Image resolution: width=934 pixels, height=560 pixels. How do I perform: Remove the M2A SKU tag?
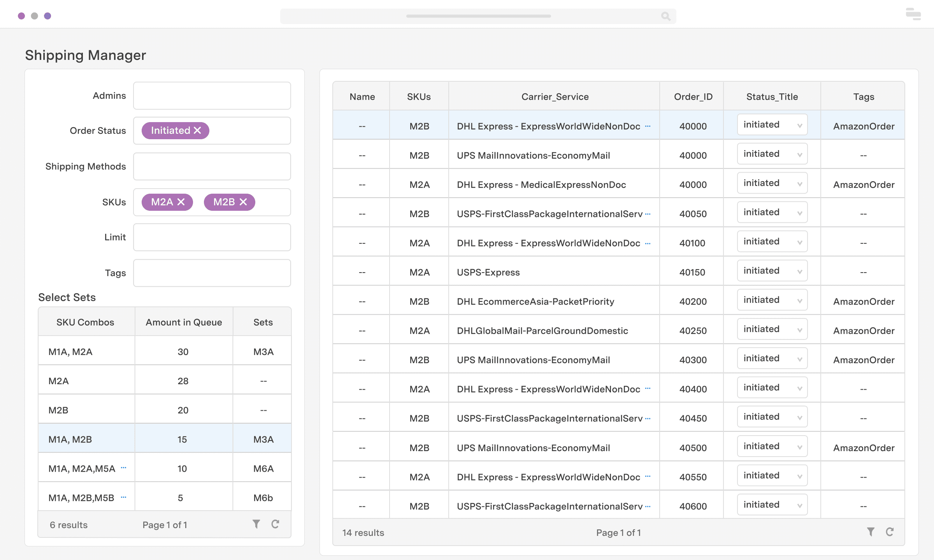(x=181, y=202)
